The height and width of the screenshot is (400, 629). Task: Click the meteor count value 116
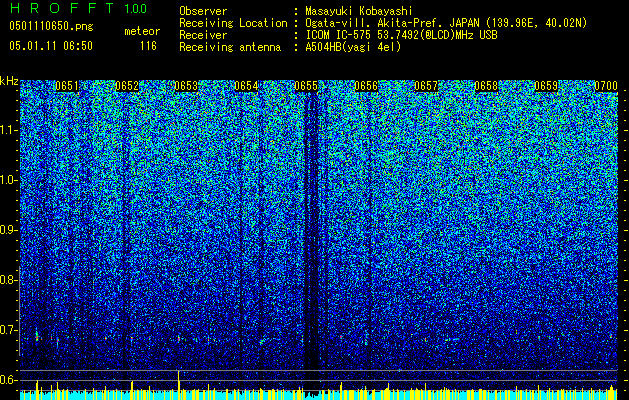(x=148, y=46)
